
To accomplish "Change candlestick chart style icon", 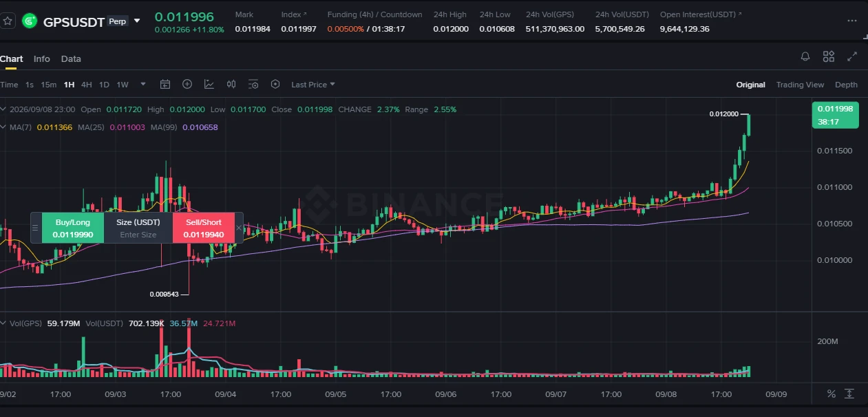I will point(231,84).
